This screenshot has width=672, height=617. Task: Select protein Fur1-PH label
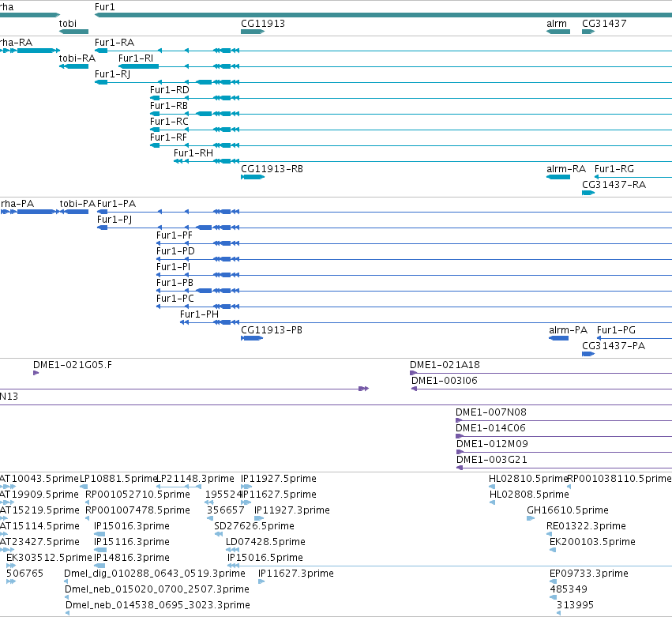(x=199, y=314)
